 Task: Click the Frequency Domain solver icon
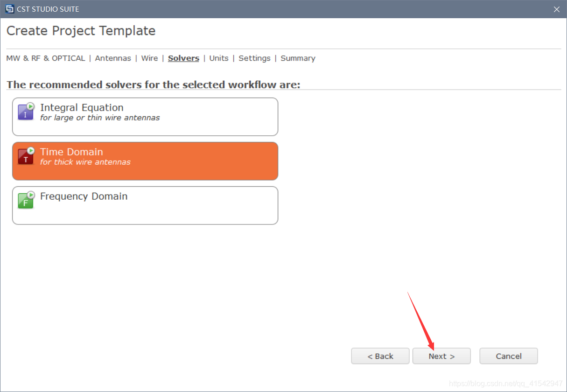click(x=26, y=200)
